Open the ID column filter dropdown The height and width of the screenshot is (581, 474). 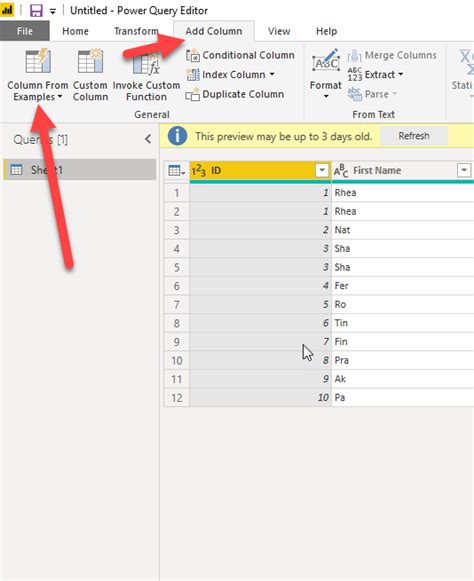point(322,170)
